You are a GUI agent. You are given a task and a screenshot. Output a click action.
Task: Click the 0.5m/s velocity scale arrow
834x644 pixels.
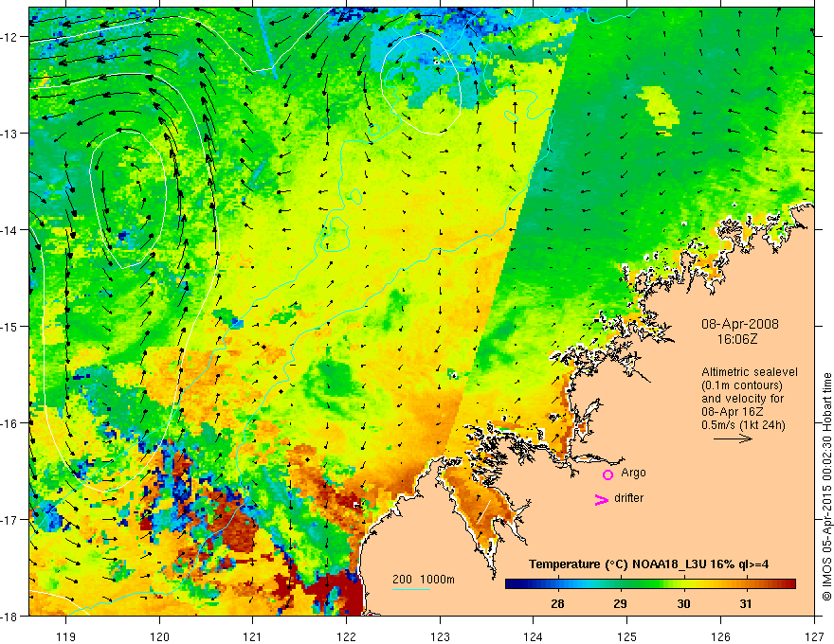click(x=733, y=438)
